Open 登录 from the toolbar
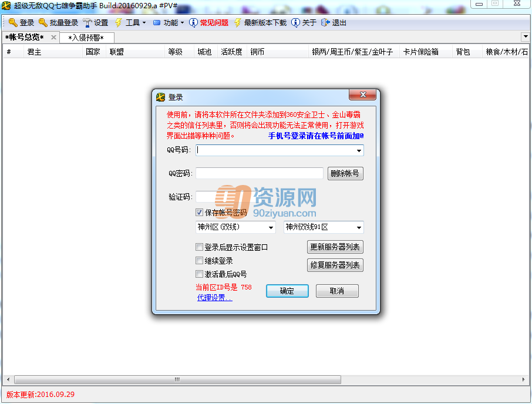Viewport: 532px width, 404px height. 21,23
